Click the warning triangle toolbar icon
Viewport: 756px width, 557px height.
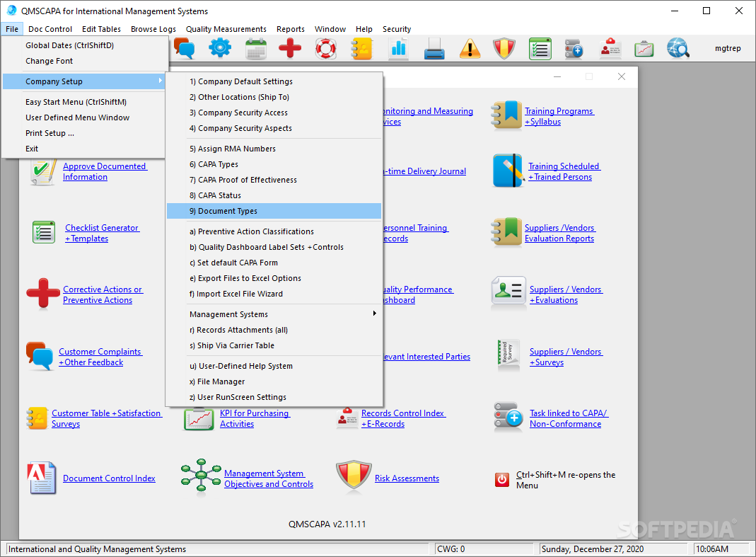click(470, 48)
